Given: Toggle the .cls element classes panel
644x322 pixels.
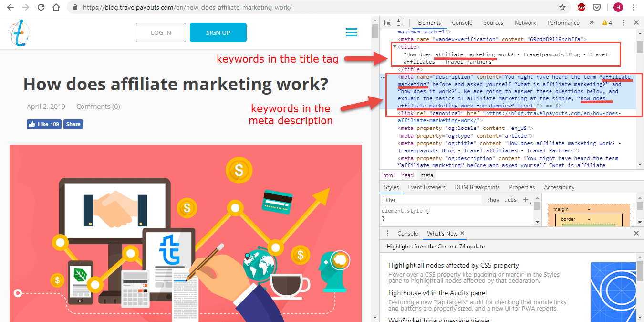Looking at the screenshot, I should (x=511, y=200).
